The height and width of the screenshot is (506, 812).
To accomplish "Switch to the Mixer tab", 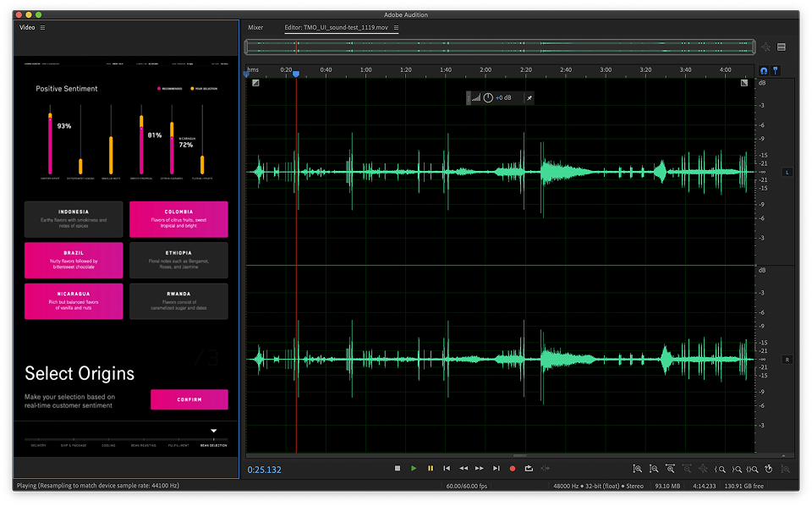I will coord(255,28).
